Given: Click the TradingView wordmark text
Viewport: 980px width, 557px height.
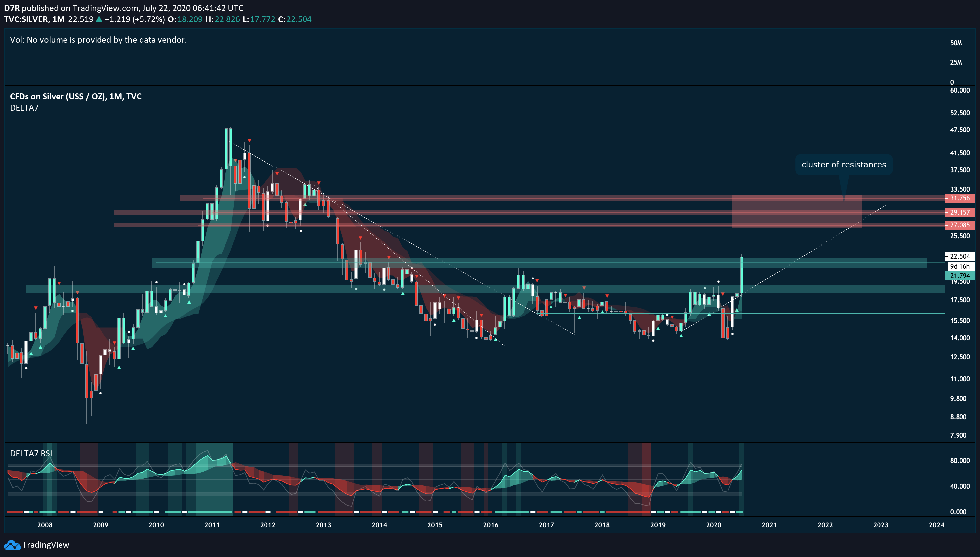Looking at the screenshot, I should pos(46,545).
